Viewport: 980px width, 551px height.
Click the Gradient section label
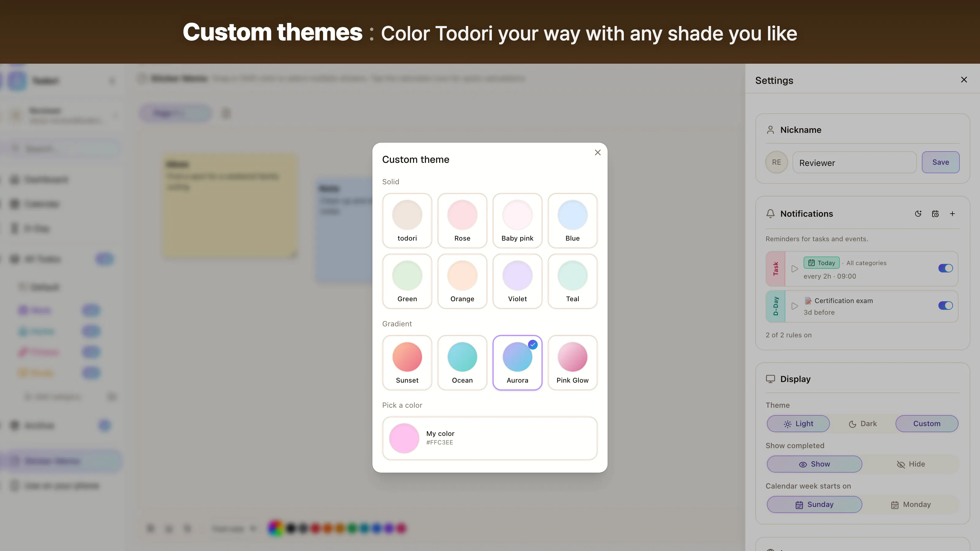coord(397,324)
